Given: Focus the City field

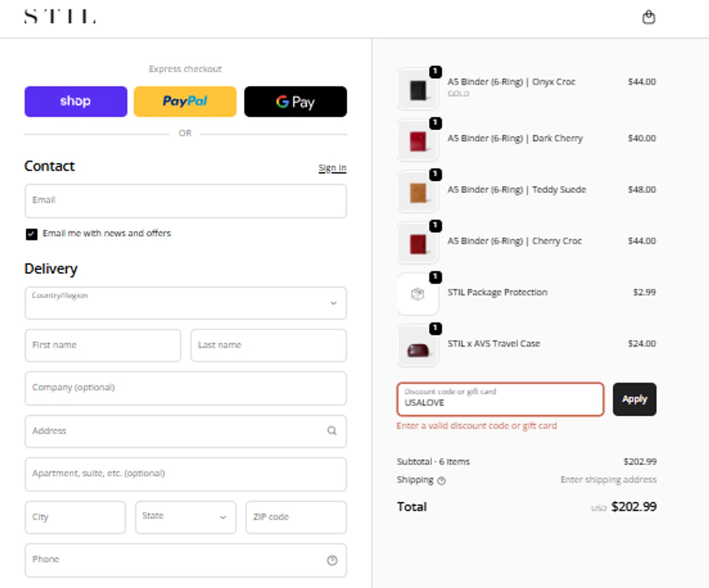Looking at the screenshot, I should point(75,517).
